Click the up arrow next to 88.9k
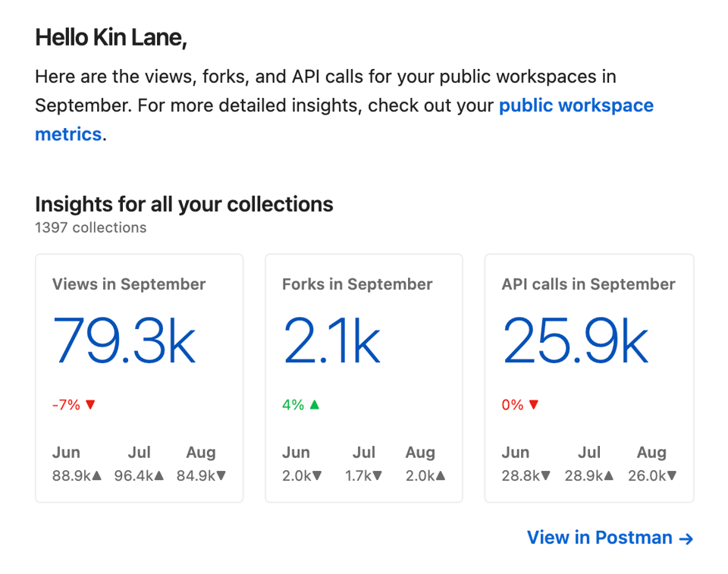The width and height of the screenshot is (728, 574). tap(97, 476)
